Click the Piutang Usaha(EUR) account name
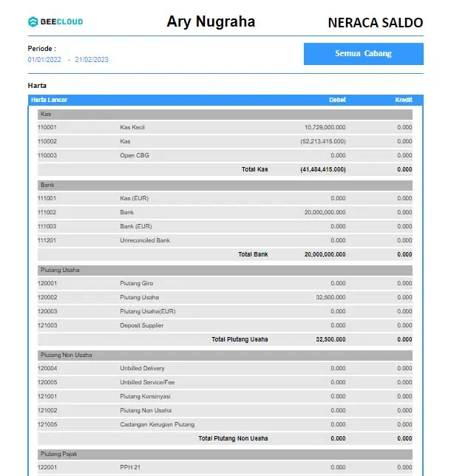The image size is (451, 476). (x=148, y=311)
